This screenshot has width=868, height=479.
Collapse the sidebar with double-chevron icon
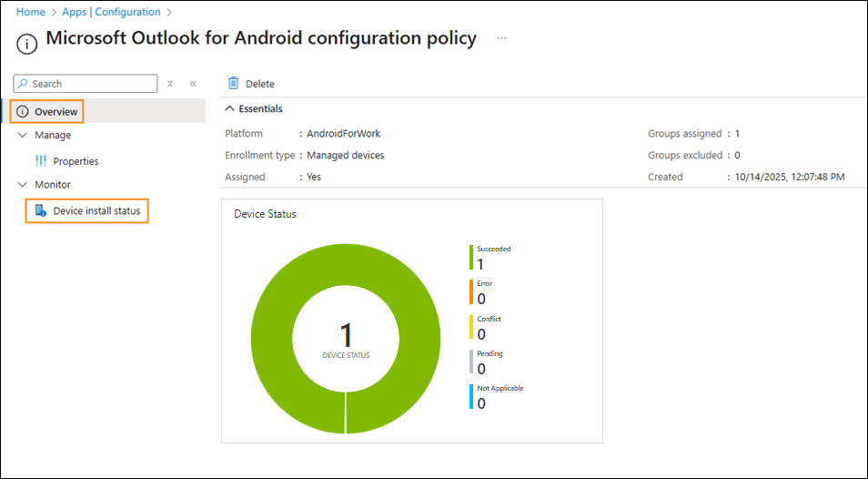point(193,84)
